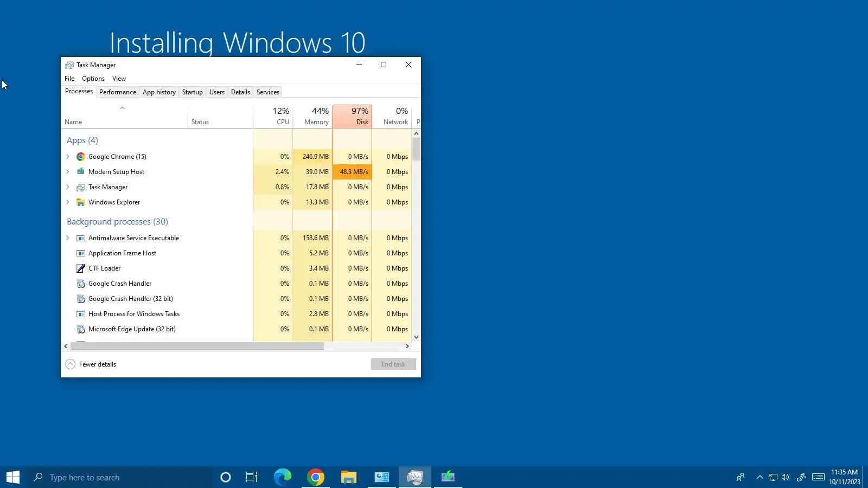Open File Explorer from the taskbar
The height and width of the screenshot is (488, 868).
pos(349,477)
